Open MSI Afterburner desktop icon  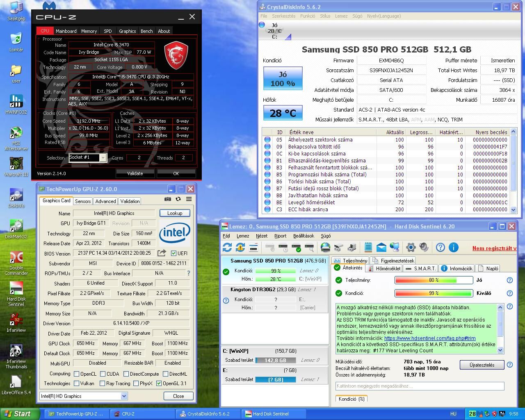pos(16,139)
